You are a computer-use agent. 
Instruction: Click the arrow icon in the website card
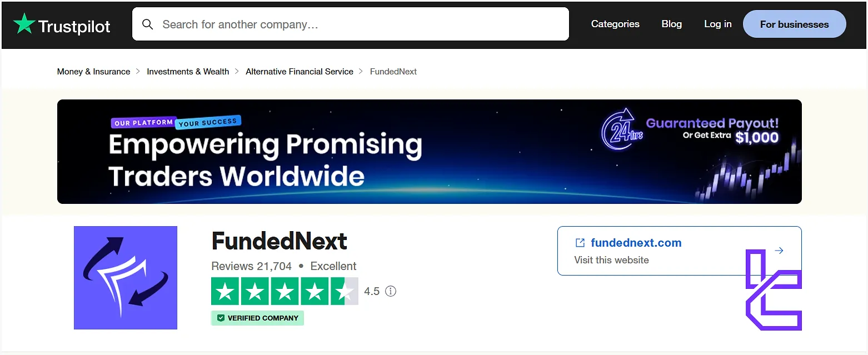point(779,250)
